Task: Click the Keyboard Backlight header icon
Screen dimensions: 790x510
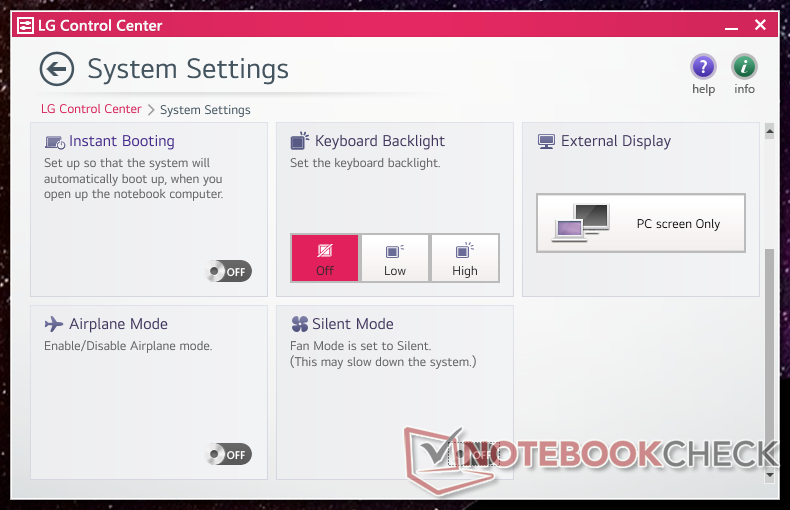Action: [x=299, y=142]
